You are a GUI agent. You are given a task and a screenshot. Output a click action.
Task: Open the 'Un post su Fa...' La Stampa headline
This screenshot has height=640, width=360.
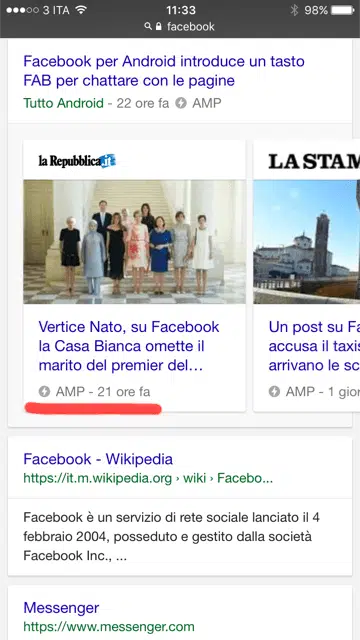tap(314, 346)
